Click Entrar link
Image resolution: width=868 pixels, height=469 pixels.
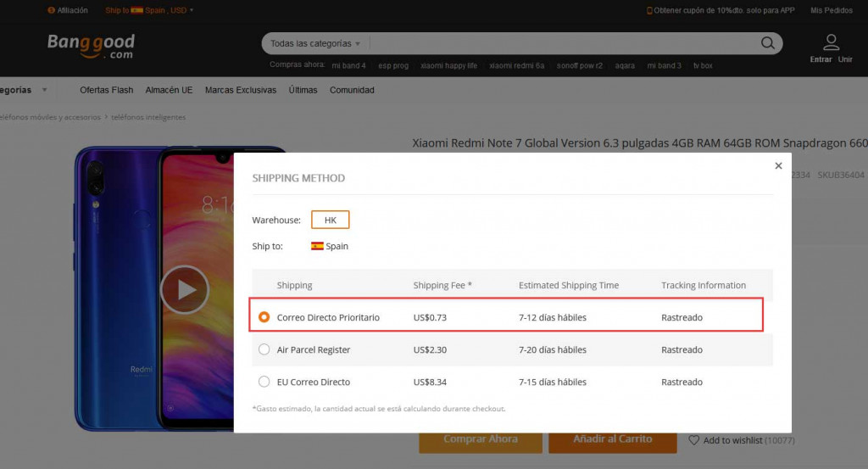pos(821,59)
